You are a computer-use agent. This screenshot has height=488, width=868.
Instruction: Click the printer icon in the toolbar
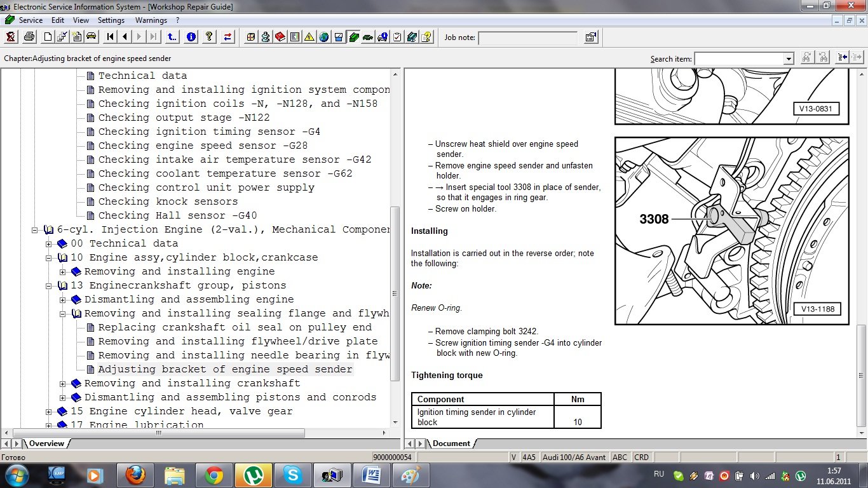point(29,37)
